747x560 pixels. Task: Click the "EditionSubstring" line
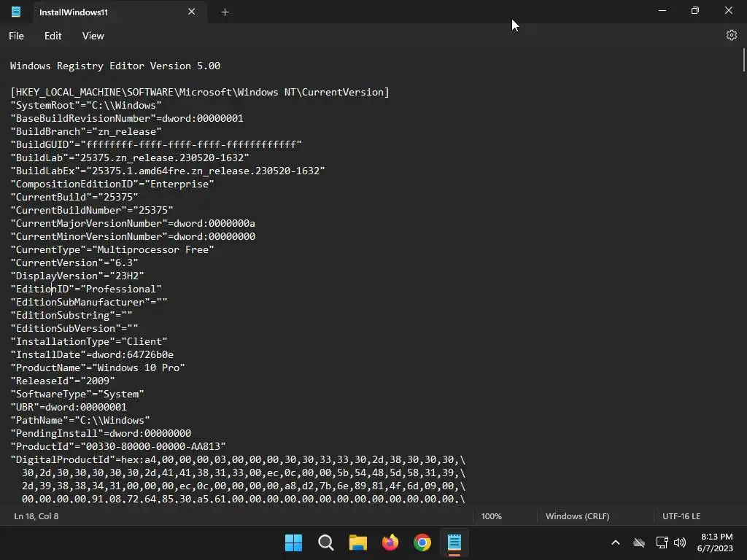coord(71,315)
